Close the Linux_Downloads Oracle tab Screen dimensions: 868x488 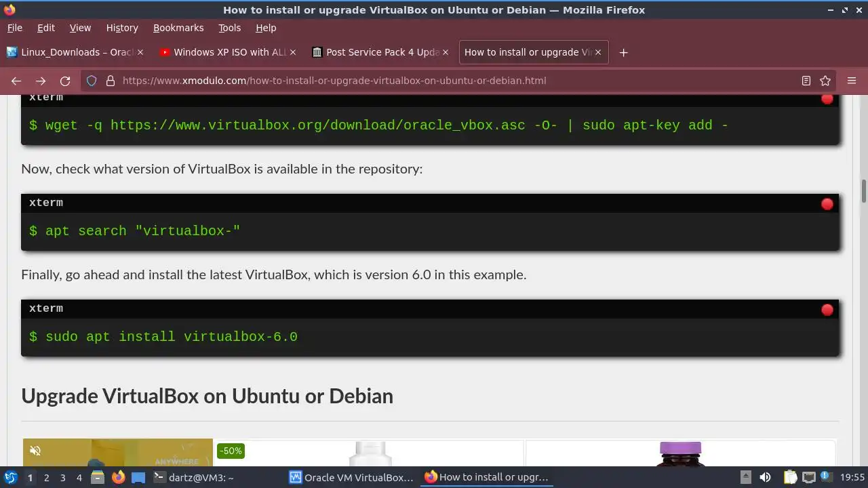point(140,52)
